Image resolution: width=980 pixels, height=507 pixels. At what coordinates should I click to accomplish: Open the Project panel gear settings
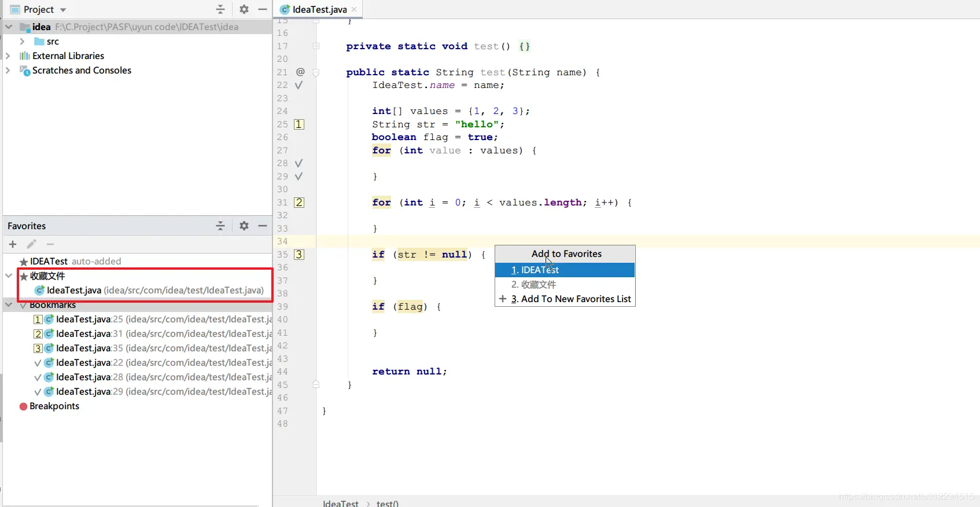click(244, 9)
